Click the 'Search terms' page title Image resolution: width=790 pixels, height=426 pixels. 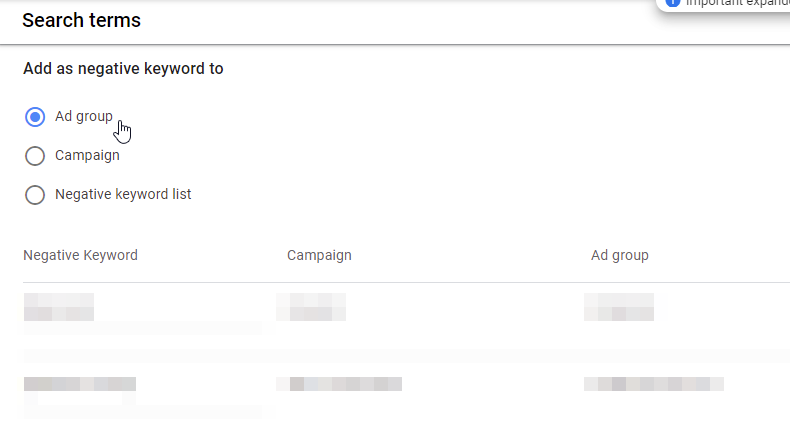click(82, 20)
